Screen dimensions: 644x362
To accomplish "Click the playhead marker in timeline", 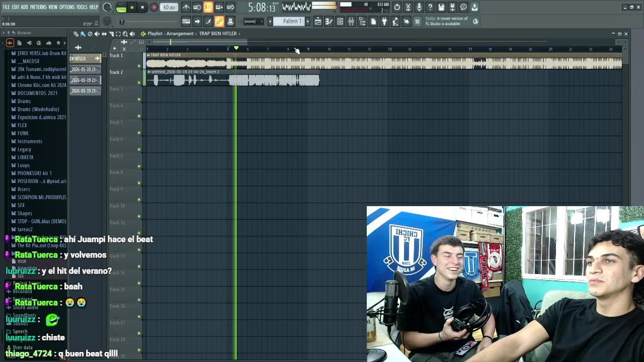I will point(236,48).
